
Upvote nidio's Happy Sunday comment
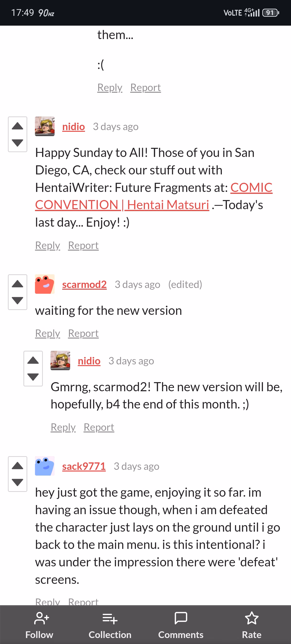pos(17,126)
